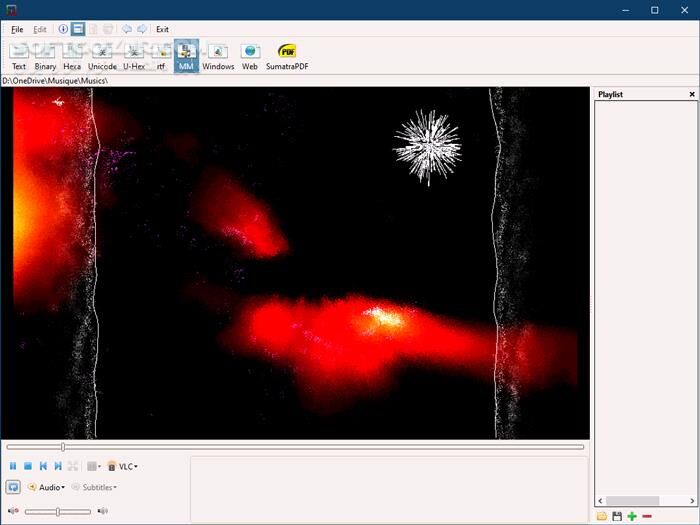The width and height of the screenshot is (700, 525).
Task: Toggle the playlist panel display button
Action: pos(14,487)
